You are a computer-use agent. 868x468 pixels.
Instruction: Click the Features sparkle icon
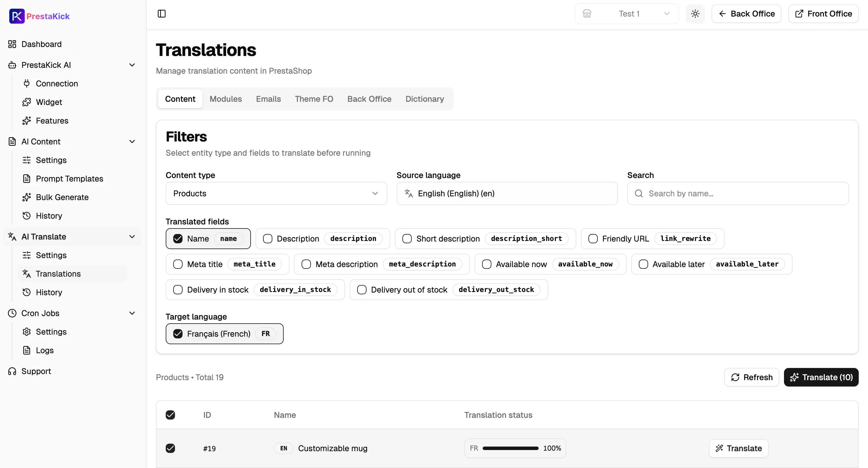click(x=27, y=121)
